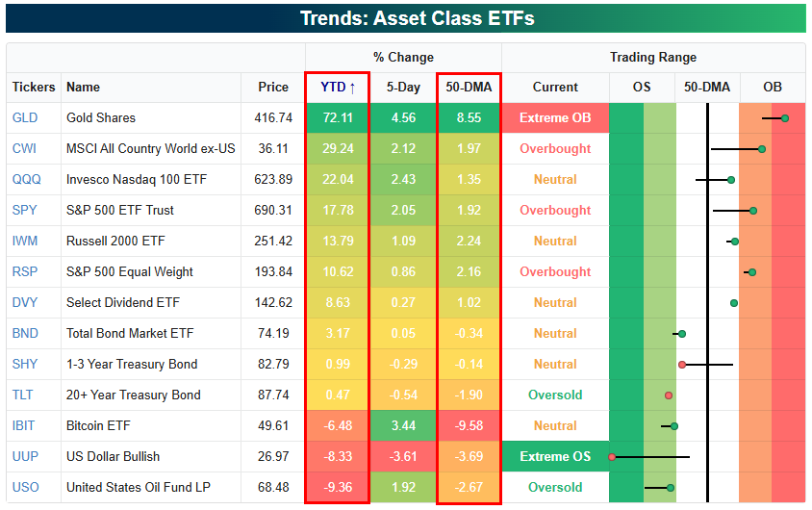
Task: Open the CWI ticker link
Action: pyautogui.click(x=24, y=148)
